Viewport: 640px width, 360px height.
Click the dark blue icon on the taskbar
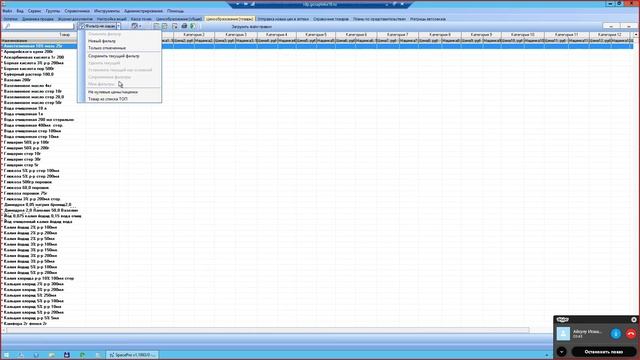pyautogui.click(x=67, y=355)
